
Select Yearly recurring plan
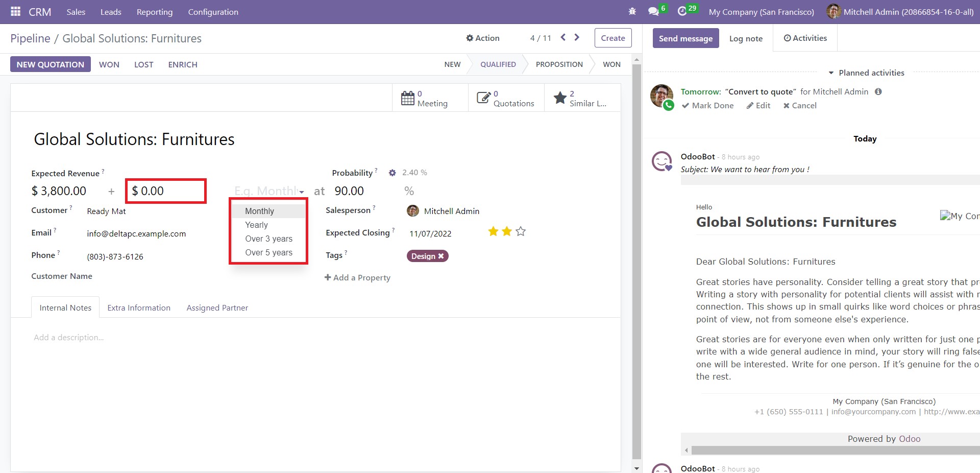(x=268, y=225)
